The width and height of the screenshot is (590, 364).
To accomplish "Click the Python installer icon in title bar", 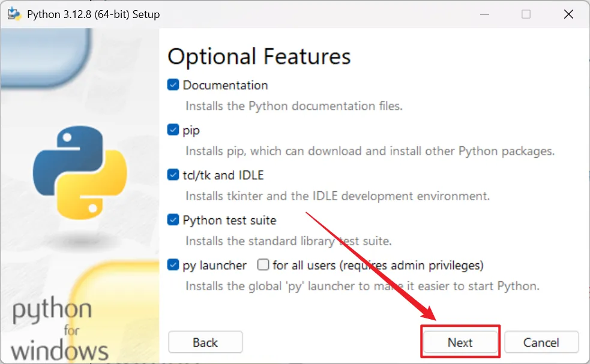I will [x=14, y=14].
